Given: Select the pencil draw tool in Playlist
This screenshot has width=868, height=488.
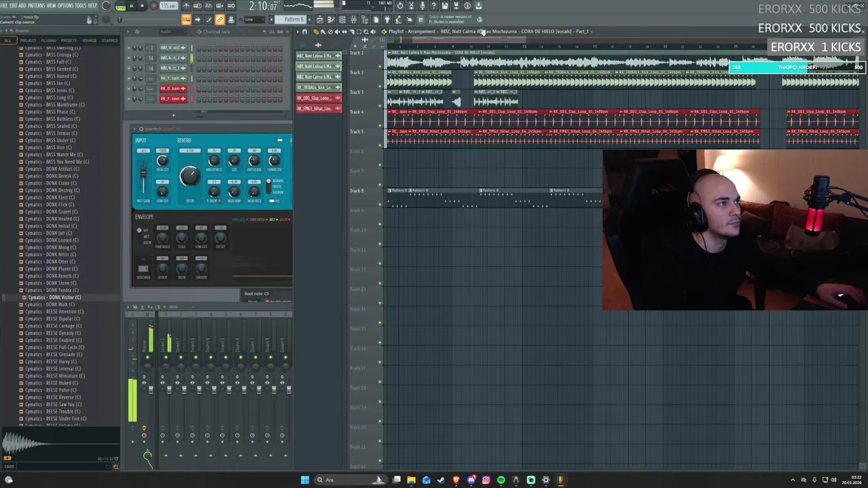Looking at the screenshot, I should (x=315, y=31).
